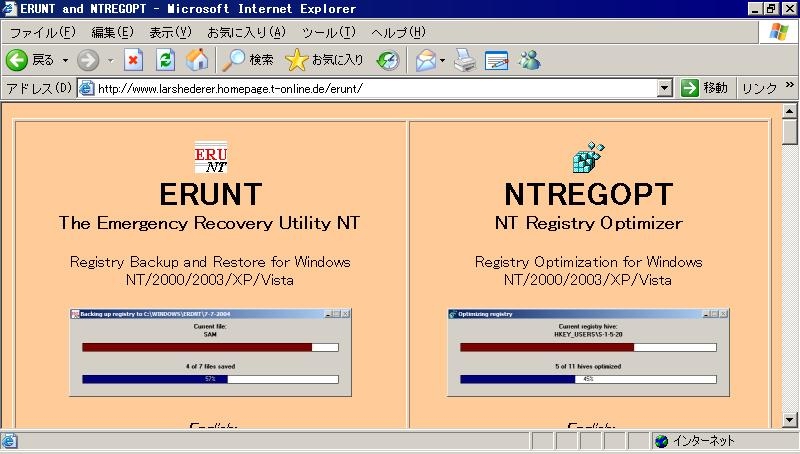Click the NTREGOPT heading text
This screenshot has height=454, width=800.
(x=588, y=194)
